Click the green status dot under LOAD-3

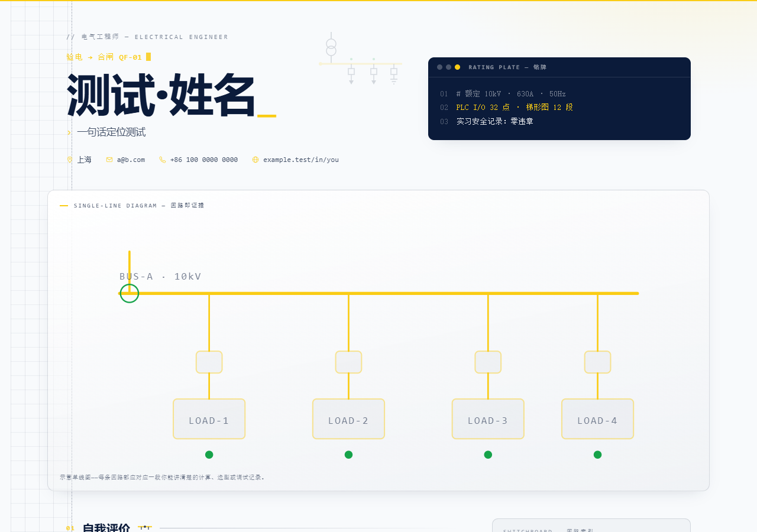tap(488, 455)
